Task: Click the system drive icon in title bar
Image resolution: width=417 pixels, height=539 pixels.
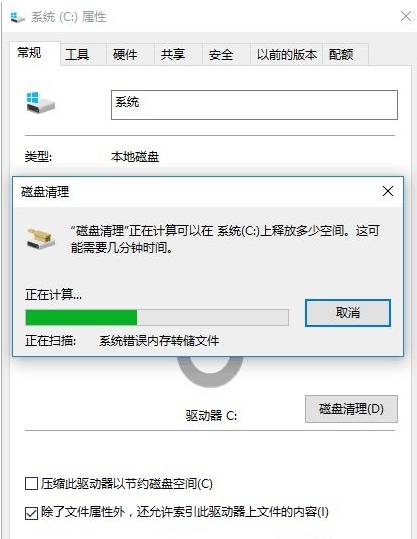Action: click(x=17, y=17)
